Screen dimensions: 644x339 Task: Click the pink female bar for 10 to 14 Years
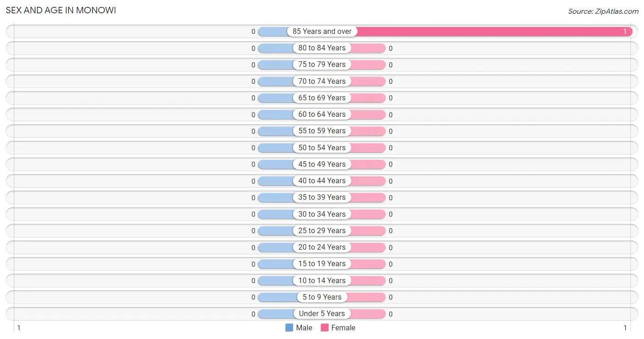pos(368,280)
